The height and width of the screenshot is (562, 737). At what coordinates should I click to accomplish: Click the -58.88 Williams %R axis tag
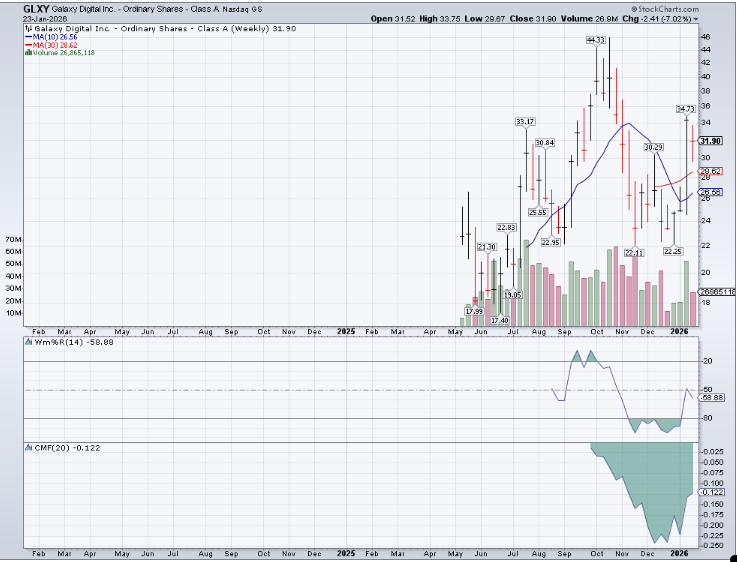click(x=710, y=397)
